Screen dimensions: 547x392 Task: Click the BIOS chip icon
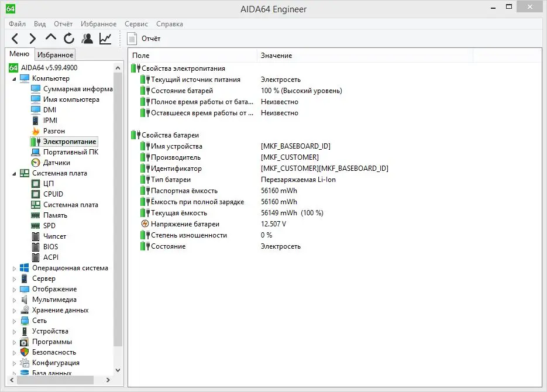(x=36, y=247)
